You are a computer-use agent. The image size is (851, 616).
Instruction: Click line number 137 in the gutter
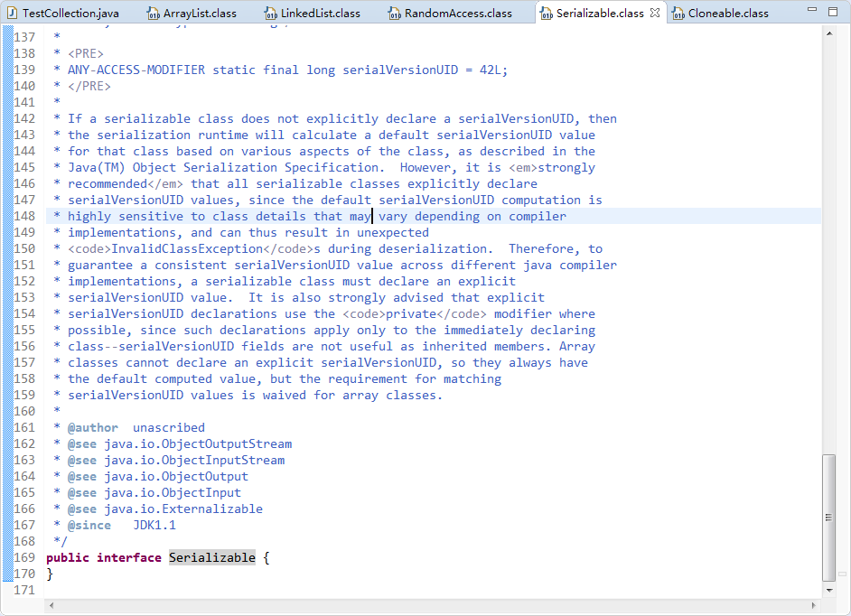coord(24,37)
